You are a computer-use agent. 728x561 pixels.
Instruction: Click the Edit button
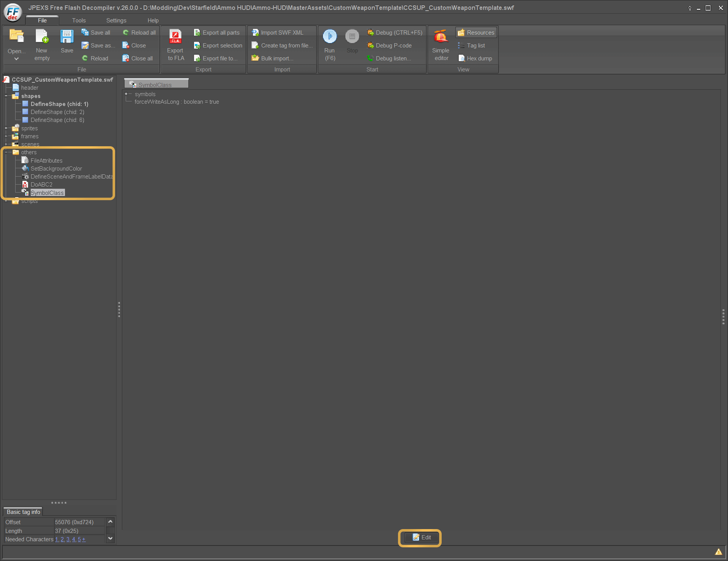click(422, 537)
